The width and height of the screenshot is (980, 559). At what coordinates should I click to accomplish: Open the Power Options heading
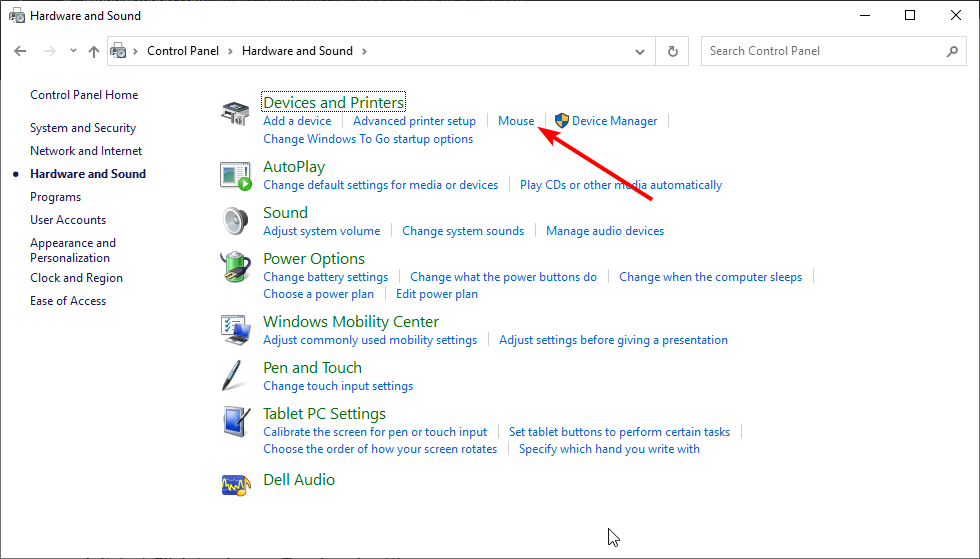tap(314, 259)
